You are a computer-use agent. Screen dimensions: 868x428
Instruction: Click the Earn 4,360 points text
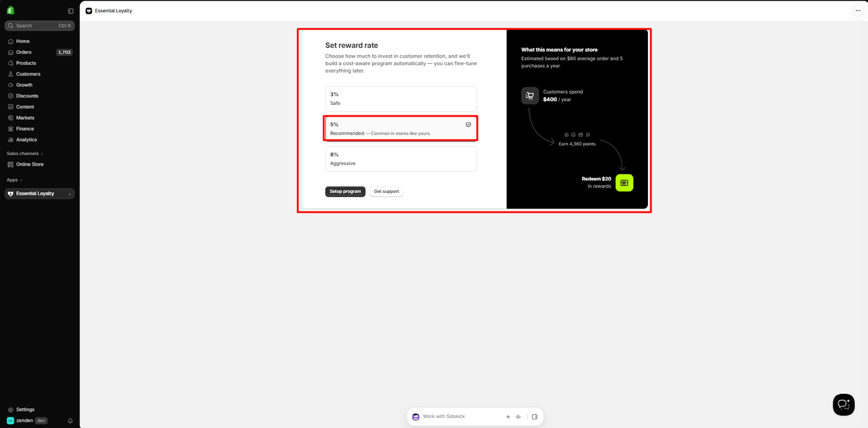tap(577, 143)
